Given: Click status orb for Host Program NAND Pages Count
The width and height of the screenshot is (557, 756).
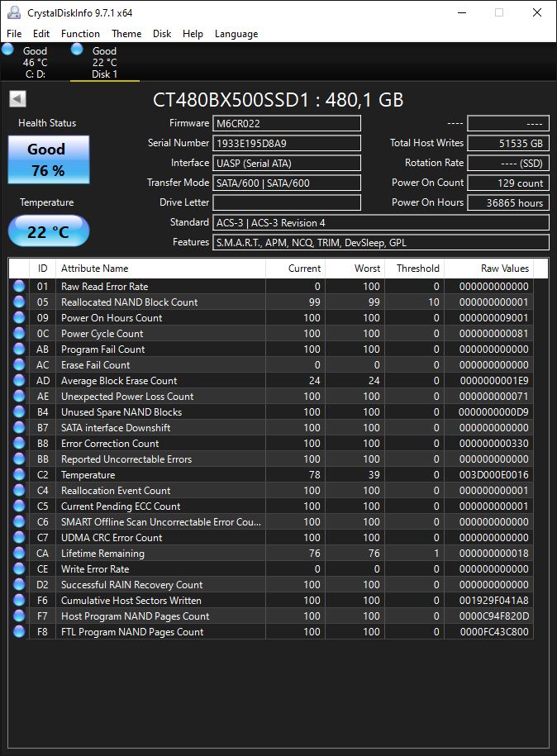Looking at the screenshot, I should click(x=19, y=616).
